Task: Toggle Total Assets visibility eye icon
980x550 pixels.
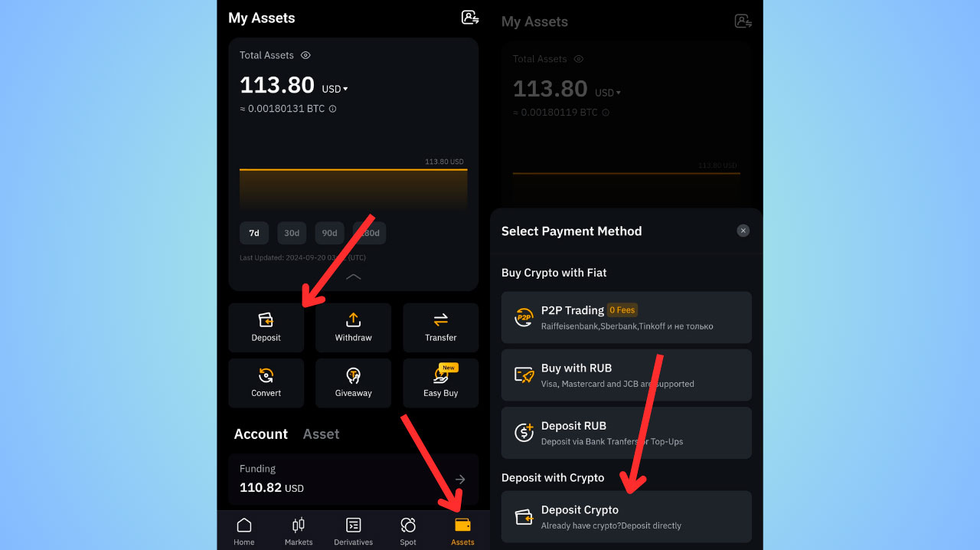Action: pyautogui.click(x=305, y=55)
